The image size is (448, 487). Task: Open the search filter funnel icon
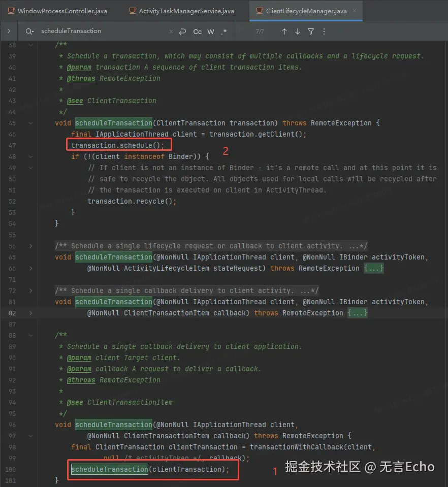(311, 31)
